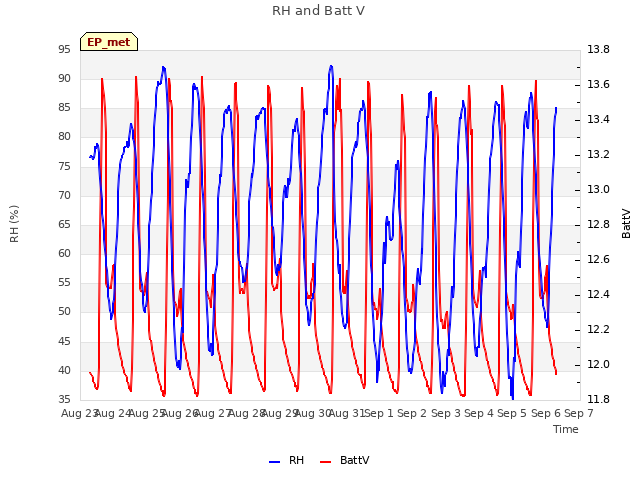Click the 95 value on left axis
This screenshot has width=640, height=480.
pos(64,50)
